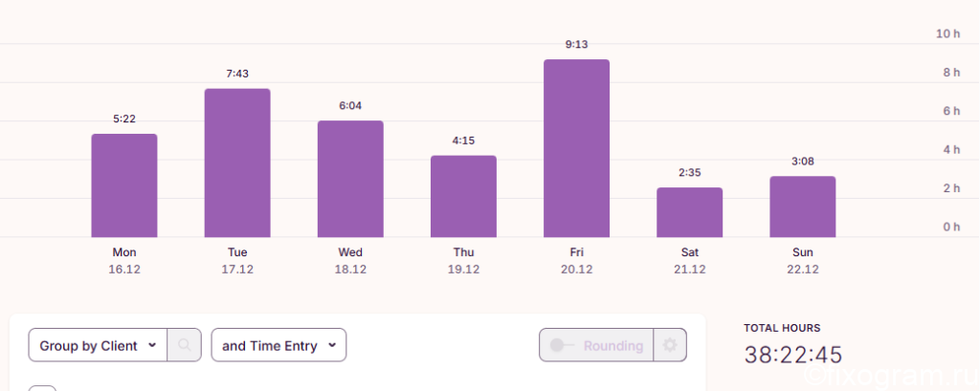Tick the checkbox below Group by Client

(42, 388)
